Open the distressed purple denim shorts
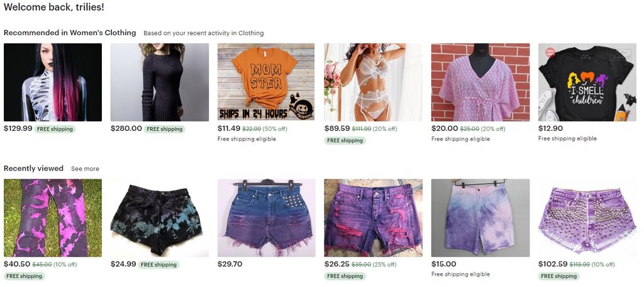The image size is (644, 287). pos(374,218)
